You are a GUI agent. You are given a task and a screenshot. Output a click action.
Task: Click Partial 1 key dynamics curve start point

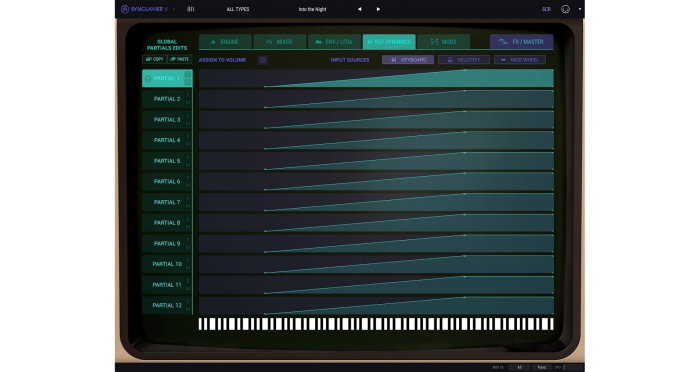265,87
